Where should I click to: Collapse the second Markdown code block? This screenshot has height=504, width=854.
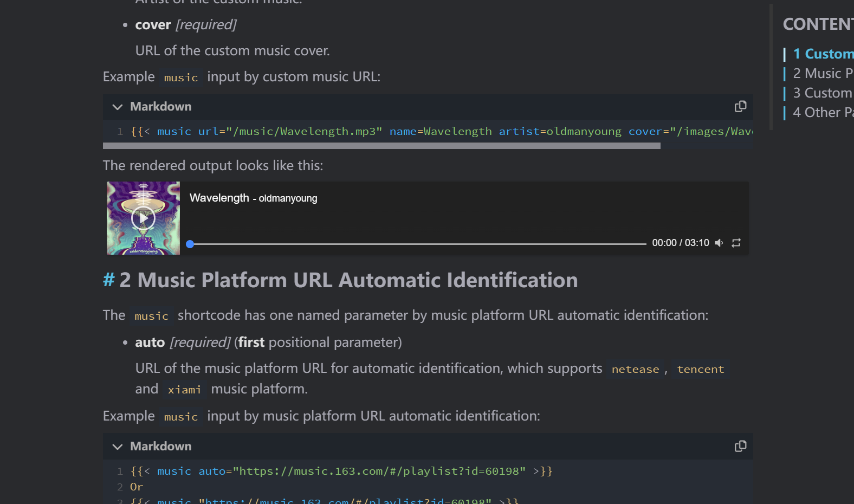pyautogui.click(x=117, y=447)
